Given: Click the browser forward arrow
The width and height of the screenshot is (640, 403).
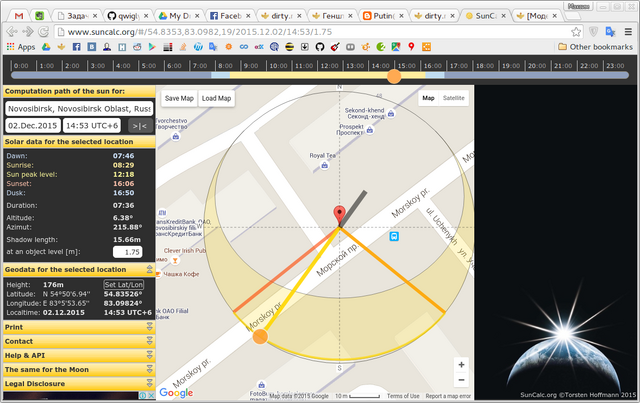Looking at the screenshot, I should [x=28, y=31].
